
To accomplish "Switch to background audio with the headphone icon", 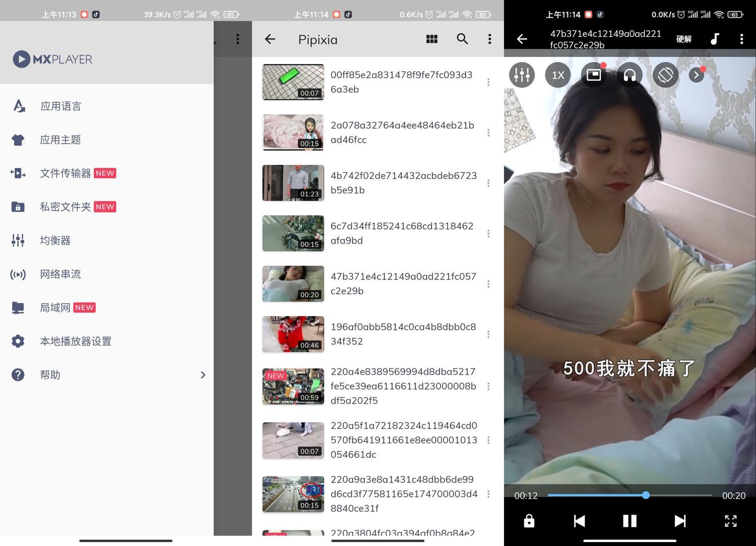I will pos(629,75).
